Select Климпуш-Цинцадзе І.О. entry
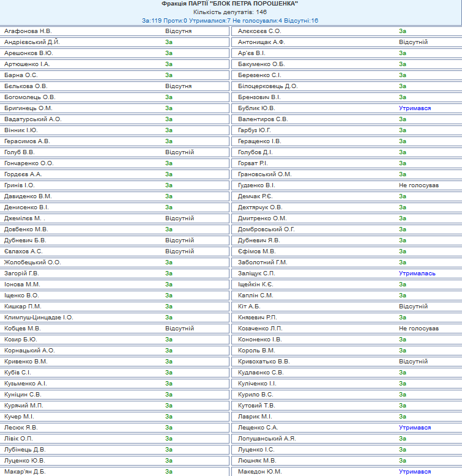462x476 pixels. click(39, 318)
